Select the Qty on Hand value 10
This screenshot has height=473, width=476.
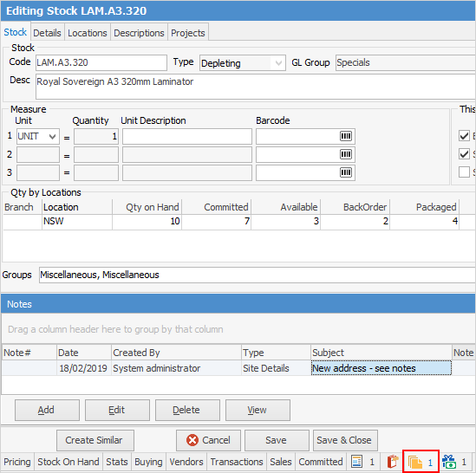coord(147,222)
